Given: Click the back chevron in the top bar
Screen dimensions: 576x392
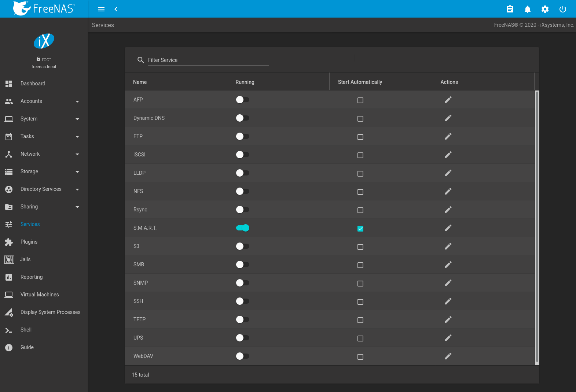Looking at the screenshot, I should 116,9.
